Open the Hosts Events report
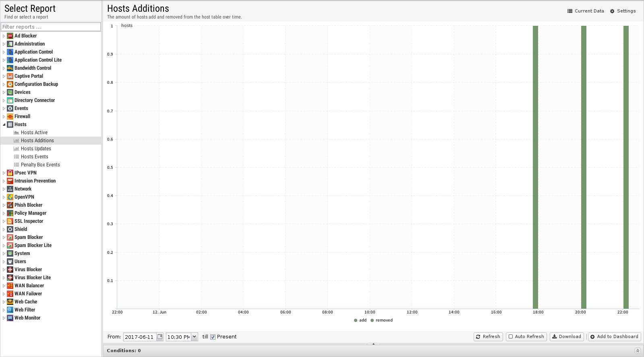 [x=35, y=157]
